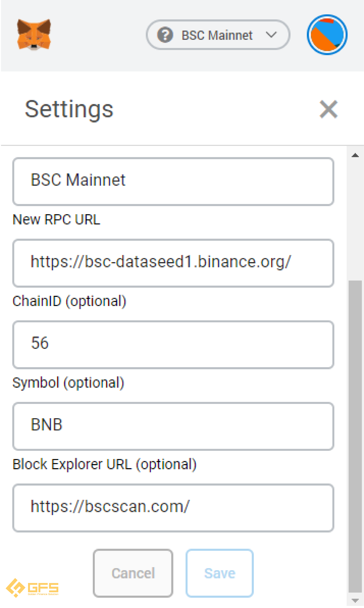
Task: Click the New RPC URL input field
Action: [173, 263]
